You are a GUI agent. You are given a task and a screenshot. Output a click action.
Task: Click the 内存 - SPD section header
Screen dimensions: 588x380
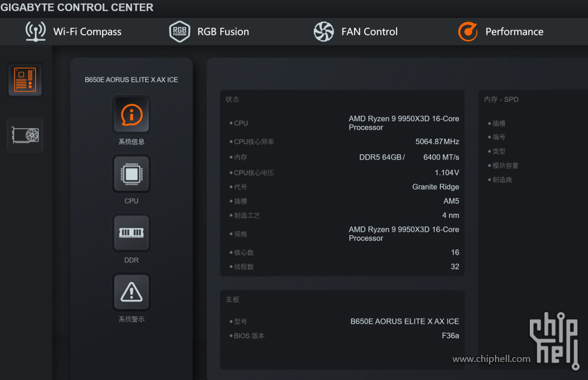point(501,100)
